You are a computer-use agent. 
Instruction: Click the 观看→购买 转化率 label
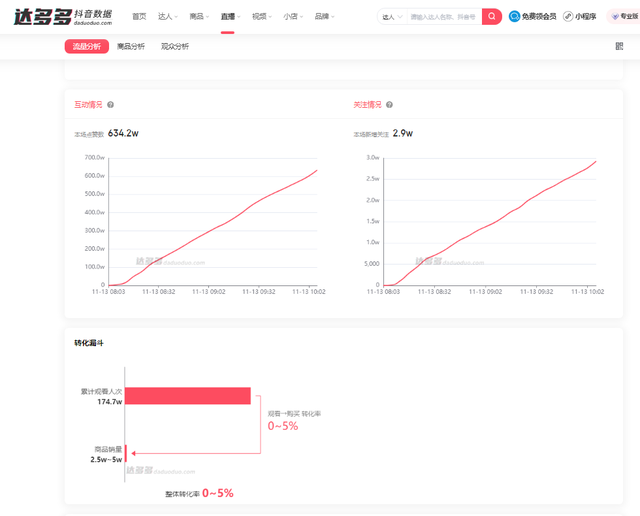point(294,414)
